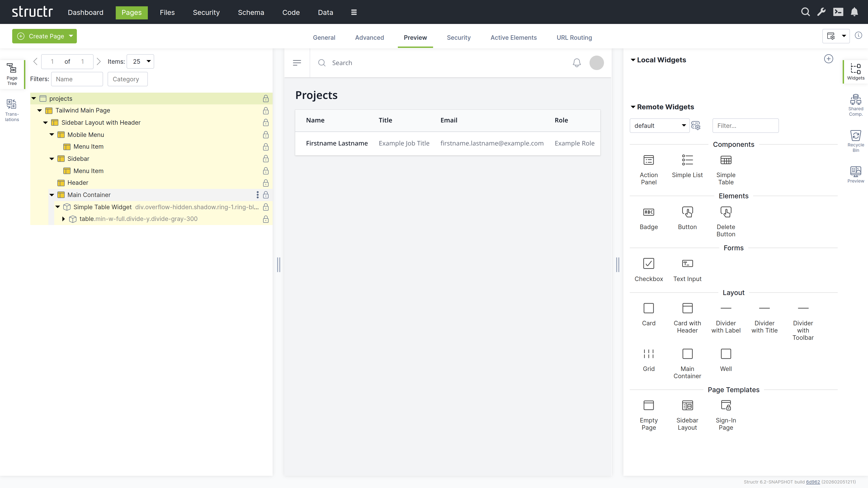The image size is (868, 488).
Task: Toggle lock on Main Container row
Action: coord(266,195)
